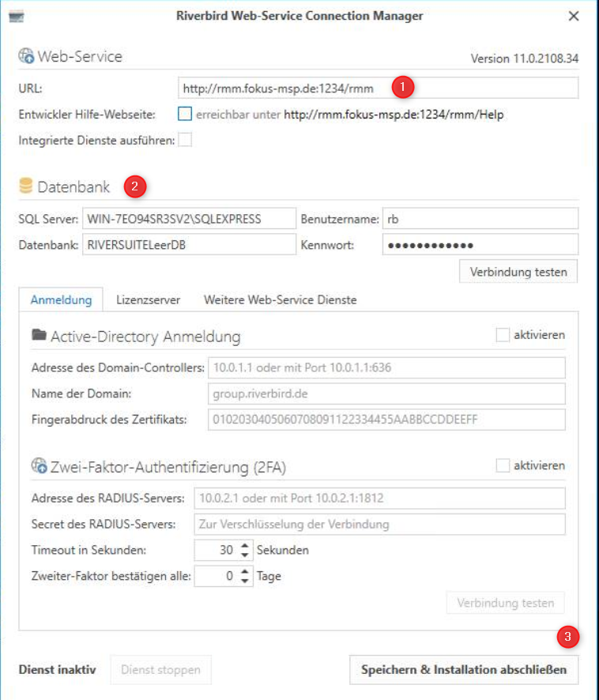Click the Version 11.0.2108.34 text
The height and width of the screenshot is (700, 599).
(x=525, y=58)
